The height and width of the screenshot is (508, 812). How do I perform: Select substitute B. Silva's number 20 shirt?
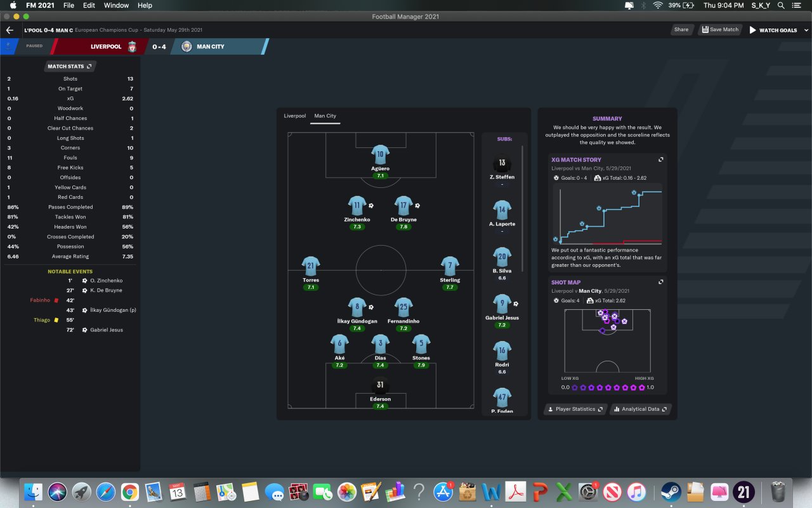coord(502,257)
